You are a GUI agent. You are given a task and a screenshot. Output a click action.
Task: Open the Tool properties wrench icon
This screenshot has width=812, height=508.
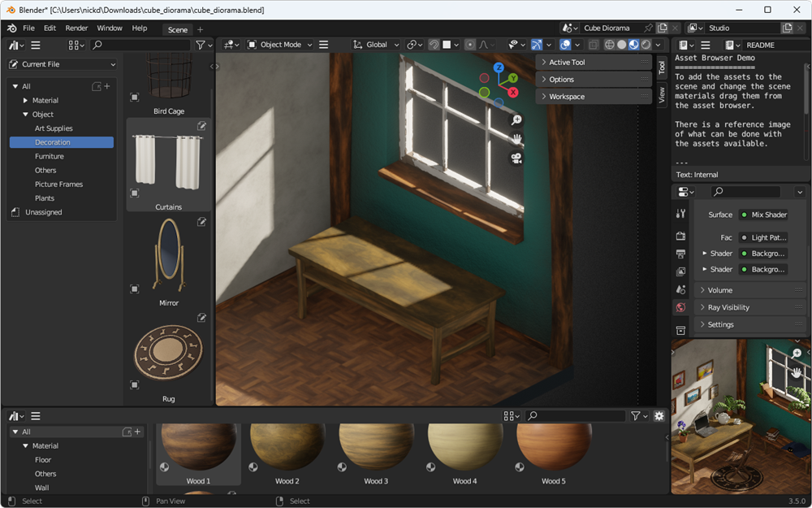[680, 214]
